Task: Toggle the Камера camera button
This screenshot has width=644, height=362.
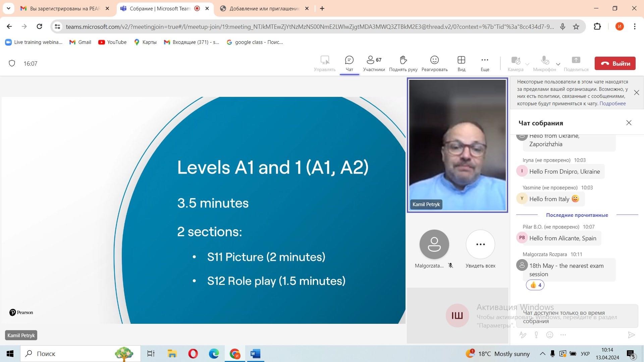Action: click(515, 64)
